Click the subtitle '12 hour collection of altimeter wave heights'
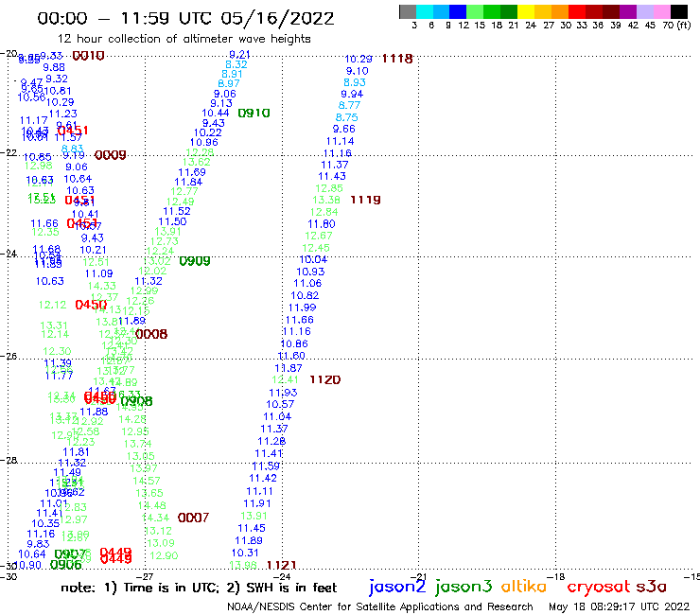 coord(184,39)
